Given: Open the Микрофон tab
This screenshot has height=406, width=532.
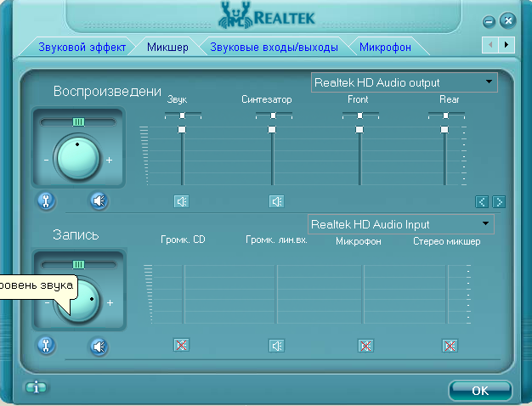Looking at the screenshot, I should [x=385, y=48].
